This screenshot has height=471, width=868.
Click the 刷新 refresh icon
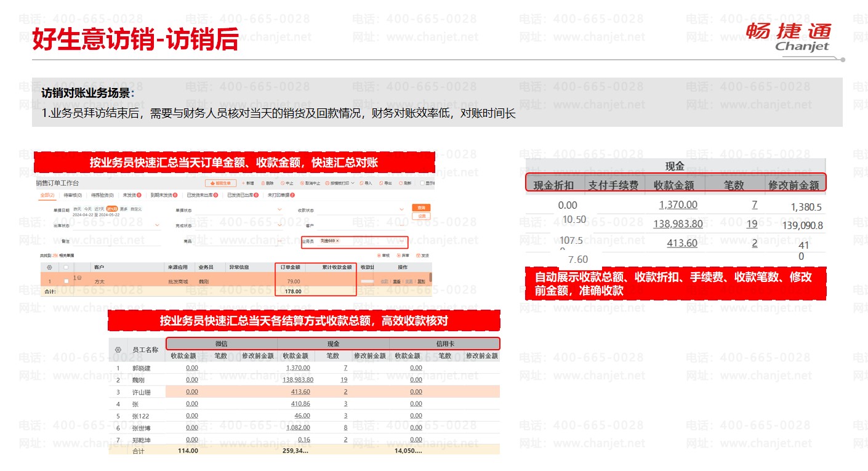click(400, 183)
